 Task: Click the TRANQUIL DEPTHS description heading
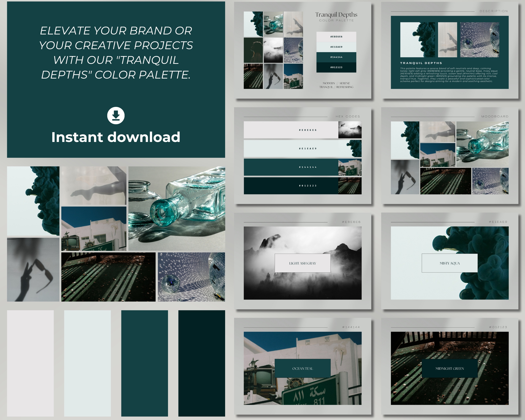tap(421, 63)
